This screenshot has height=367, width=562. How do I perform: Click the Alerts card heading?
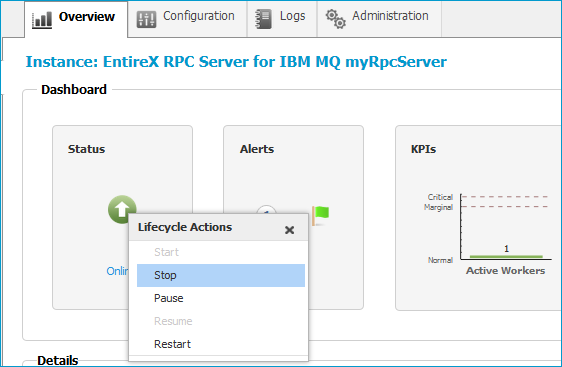(x=257, y=149)
